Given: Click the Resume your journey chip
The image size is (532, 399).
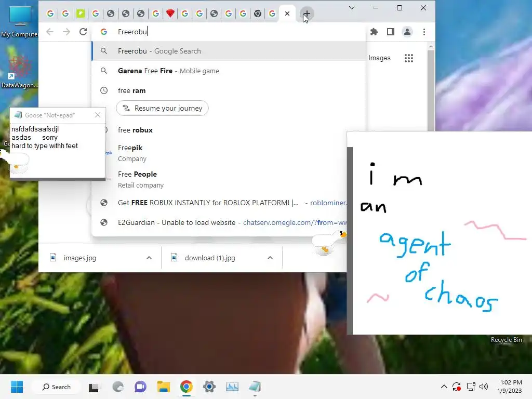Looking at the screenshot, I should (x=162, y=108).
